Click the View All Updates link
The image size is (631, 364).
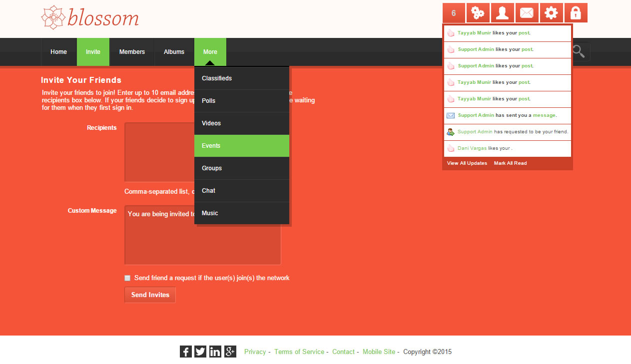pos(467,163)
